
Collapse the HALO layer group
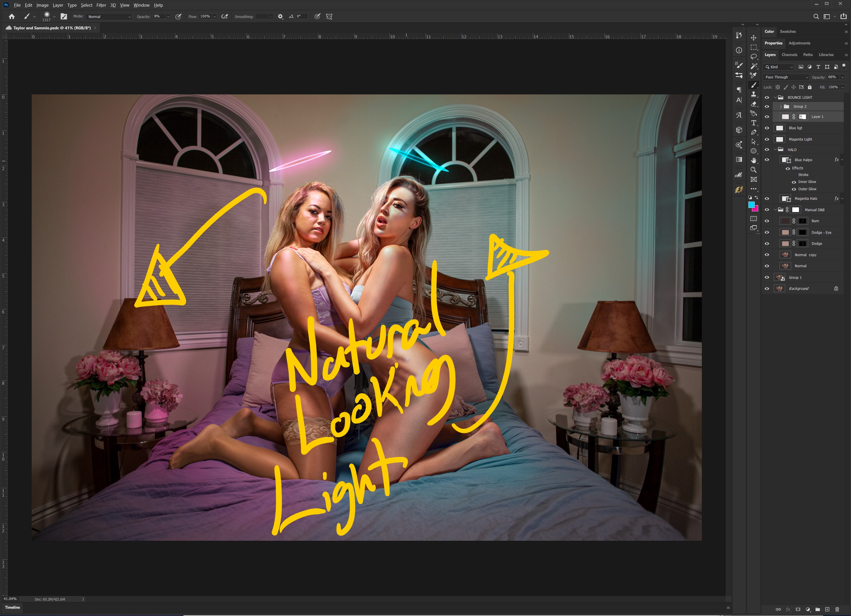[x=775, y=150]
